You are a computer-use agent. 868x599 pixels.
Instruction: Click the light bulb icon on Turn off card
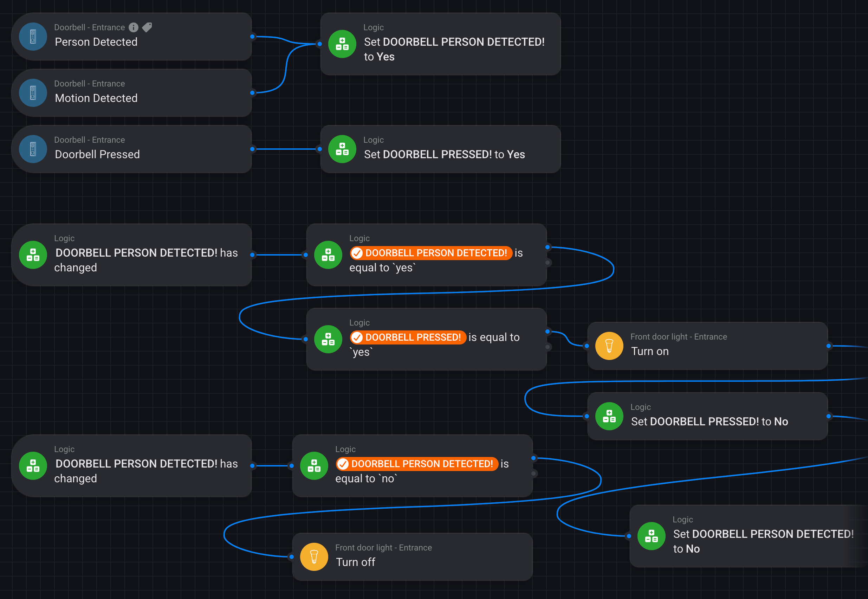314,556
